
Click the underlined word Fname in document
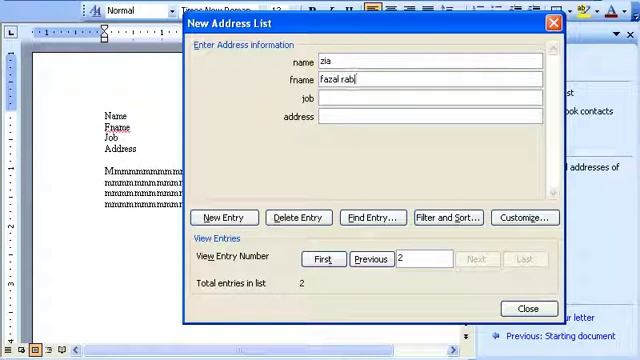tap(117, 127)
